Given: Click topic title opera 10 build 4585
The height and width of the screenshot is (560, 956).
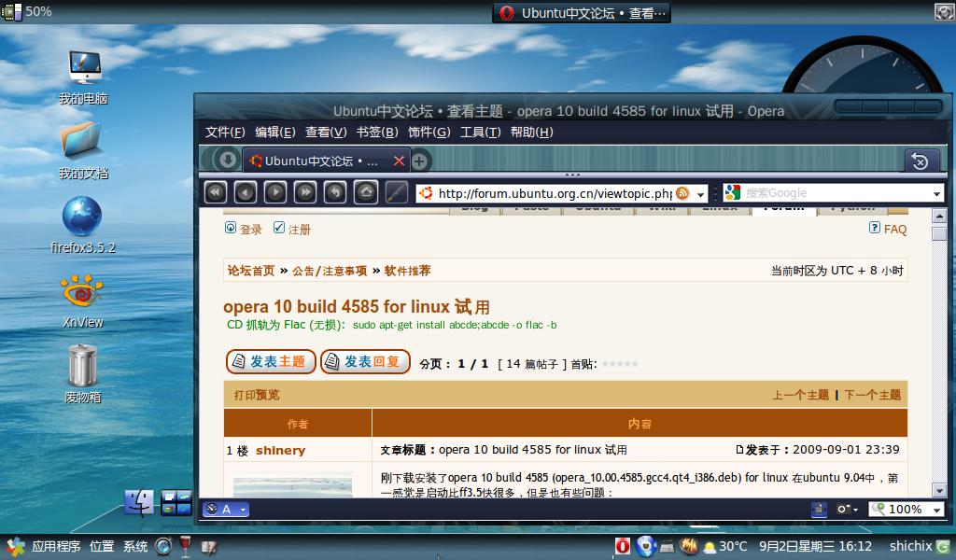Looking at the screenshot, I should (x=357, y=306).
